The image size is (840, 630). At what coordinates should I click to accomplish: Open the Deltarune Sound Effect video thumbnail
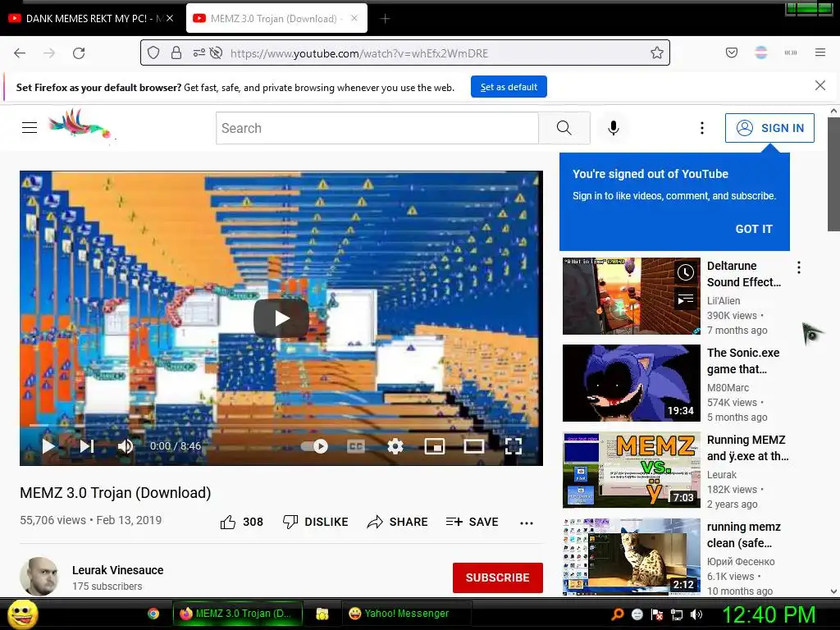pyautogui.click(x=632, y=295)
